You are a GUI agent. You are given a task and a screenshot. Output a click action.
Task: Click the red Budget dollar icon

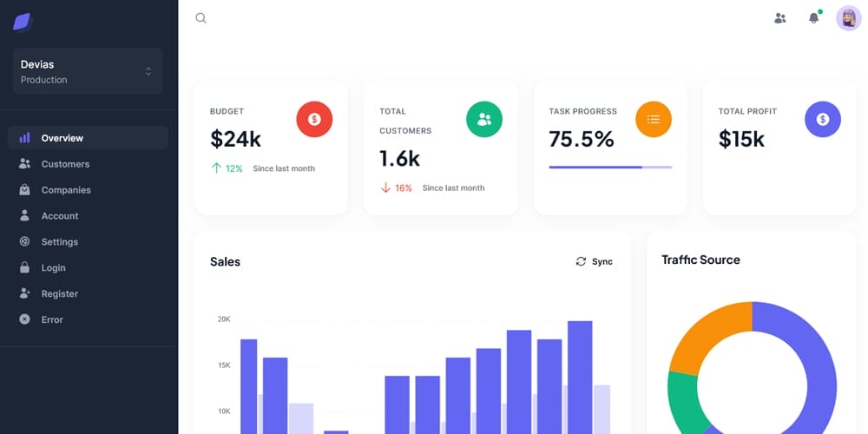[314, 119]
